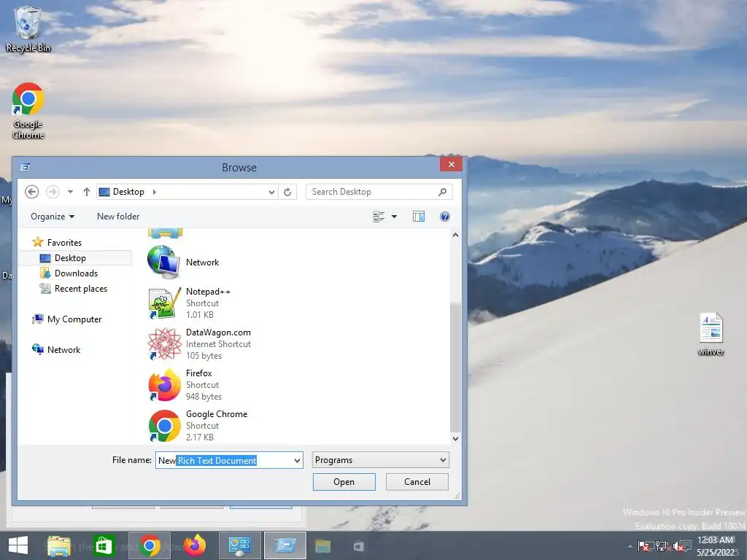Create a New folder

pyautogui.click(x=118, y=217)
